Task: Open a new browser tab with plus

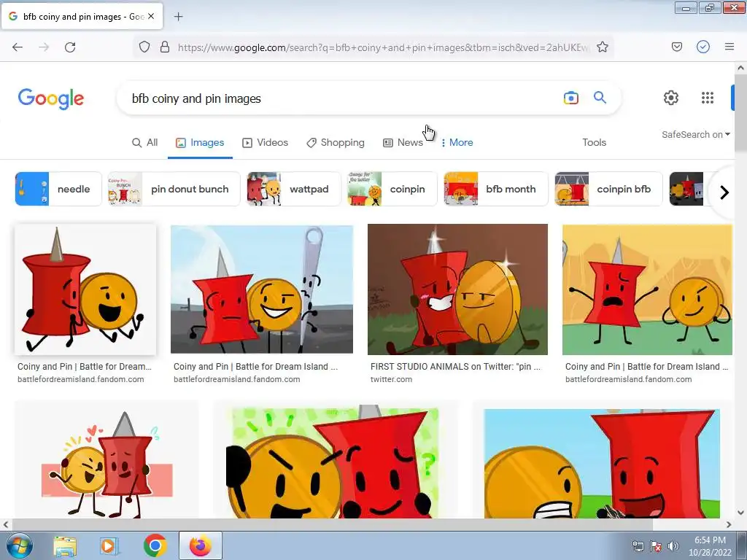Action: (178, 17)
